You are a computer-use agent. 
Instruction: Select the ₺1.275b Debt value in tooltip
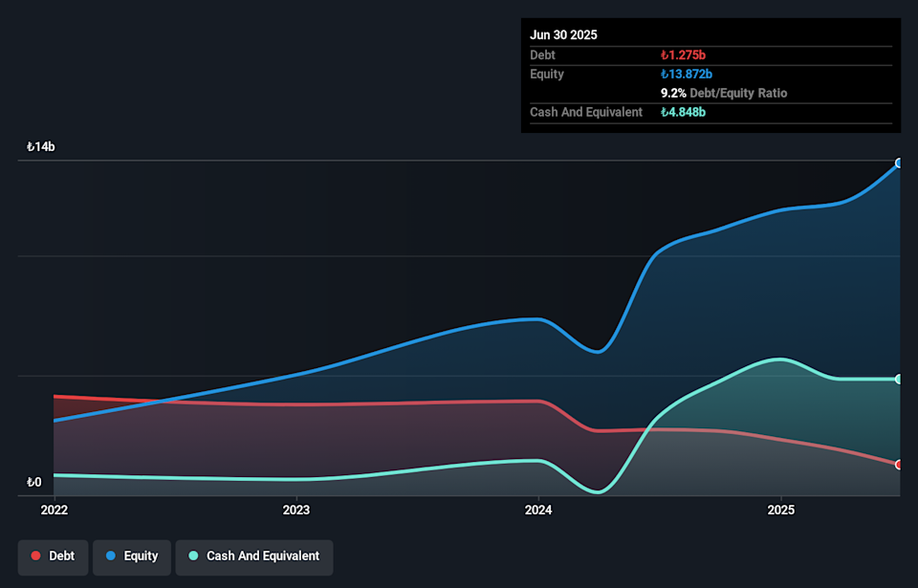coord(684,55)
